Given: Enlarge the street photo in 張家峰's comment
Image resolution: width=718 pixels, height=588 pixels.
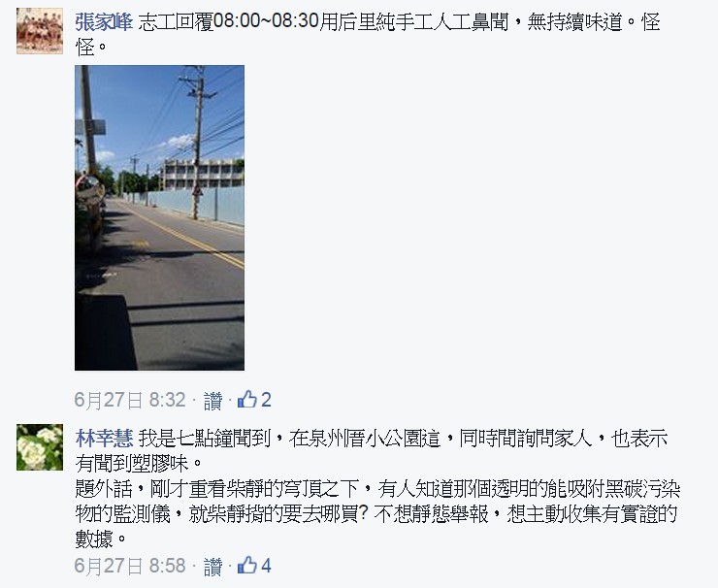Looking at the screenshot, I should [x=159, y=217].
